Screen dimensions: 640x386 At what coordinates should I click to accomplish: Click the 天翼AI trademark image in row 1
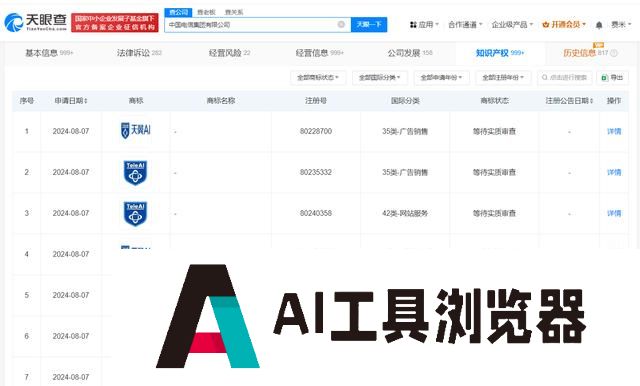136,131
